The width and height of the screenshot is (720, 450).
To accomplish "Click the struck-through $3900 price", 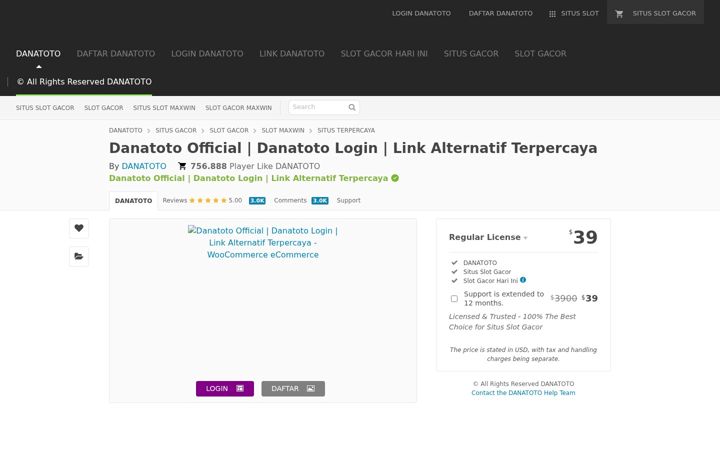I will [x=564, y=298].
